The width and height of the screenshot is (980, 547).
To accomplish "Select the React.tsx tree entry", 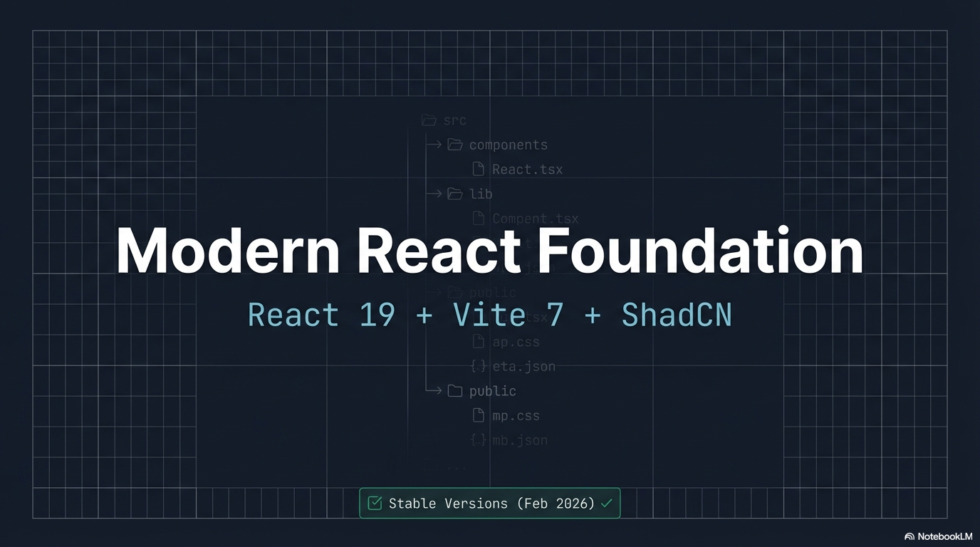I will click(x=526, y=169).
